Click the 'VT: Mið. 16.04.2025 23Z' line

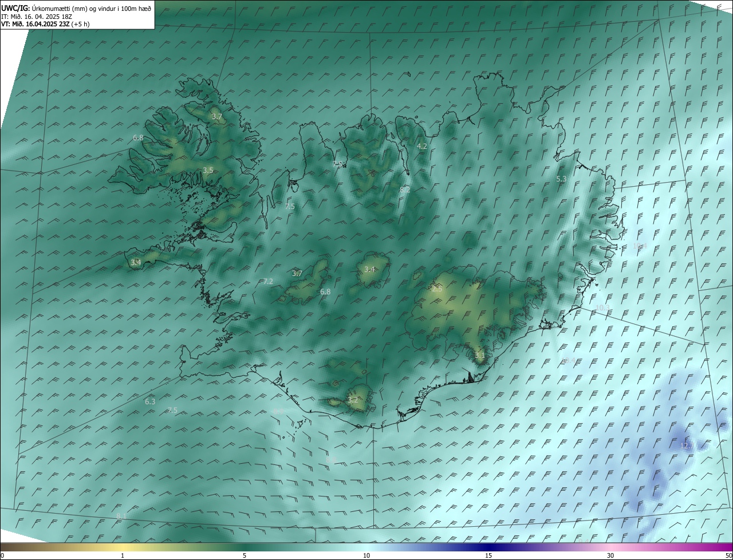45,24
